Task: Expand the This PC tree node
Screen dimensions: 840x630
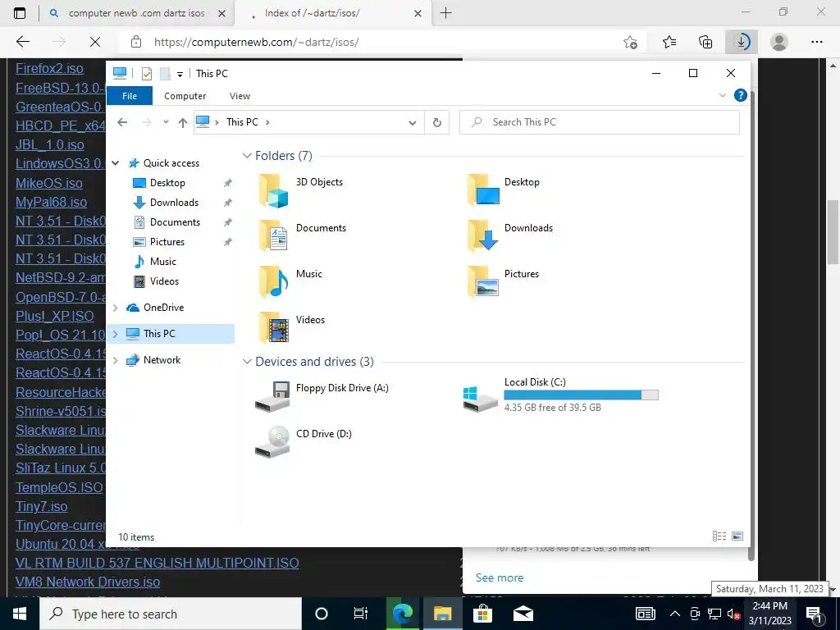Action: pos(115,334)
